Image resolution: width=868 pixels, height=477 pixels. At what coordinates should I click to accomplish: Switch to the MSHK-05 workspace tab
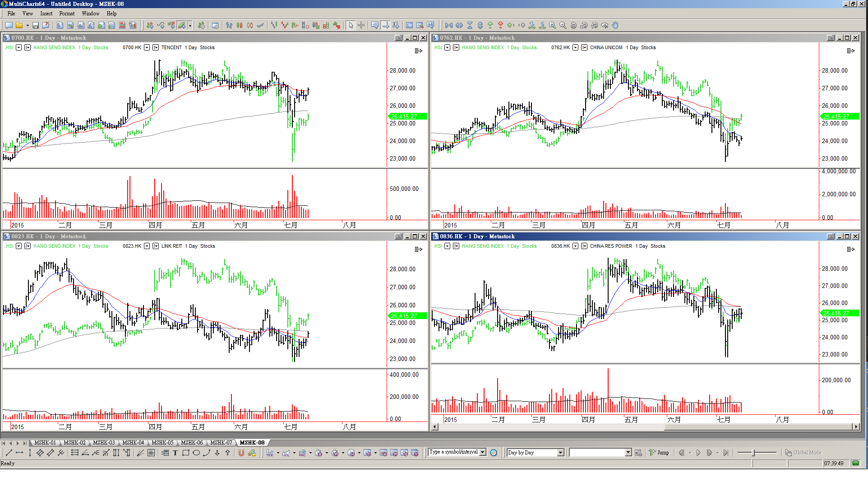pyautogui.click(x=162, y=443)
